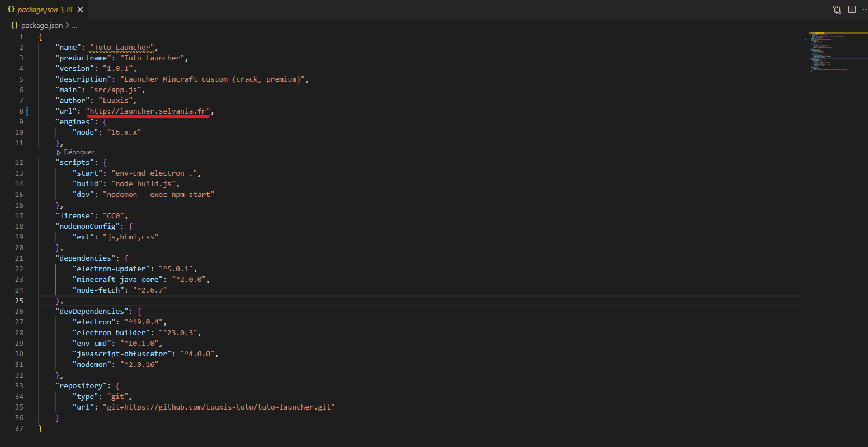Screen dimensions: 868x447
Task: Click the "env-cmd electron ." start value
Action: tap(154, 173)
